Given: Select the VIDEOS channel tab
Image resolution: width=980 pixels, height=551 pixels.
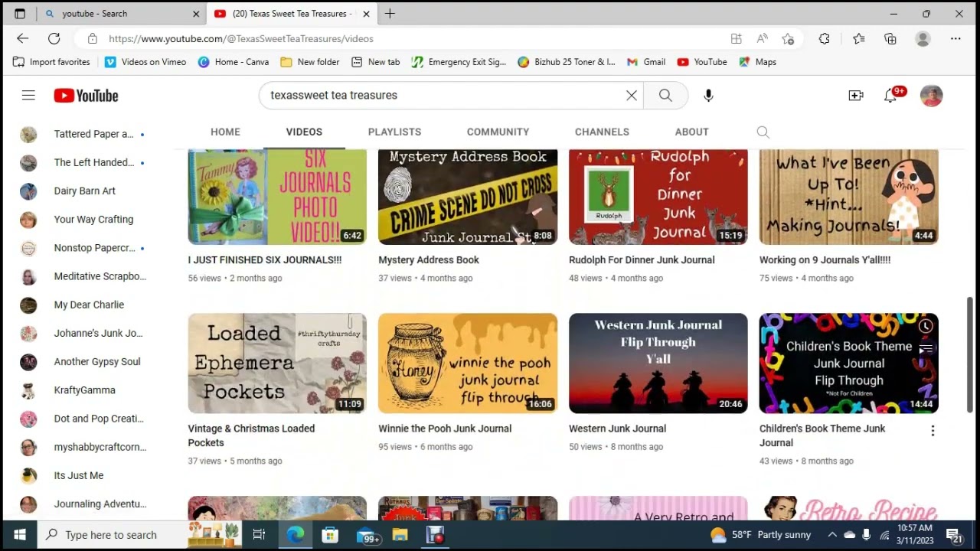Looking at the screenshot, I should [x=304, y=132].
